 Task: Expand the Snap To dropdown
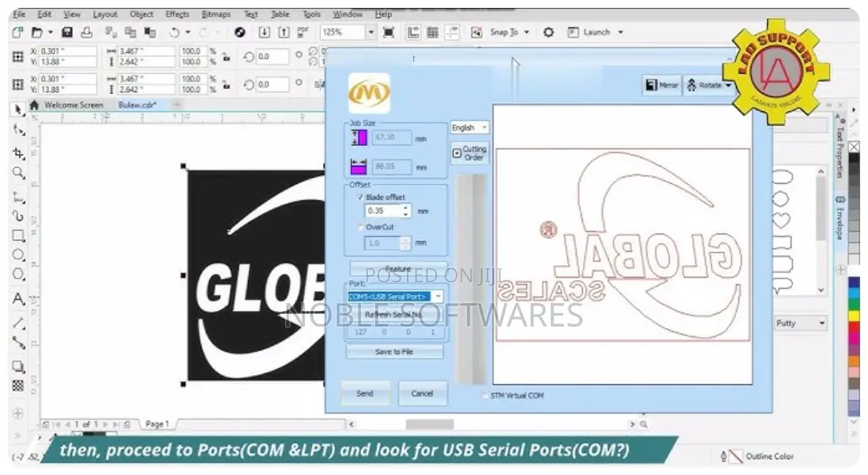[x=527, y=32]
